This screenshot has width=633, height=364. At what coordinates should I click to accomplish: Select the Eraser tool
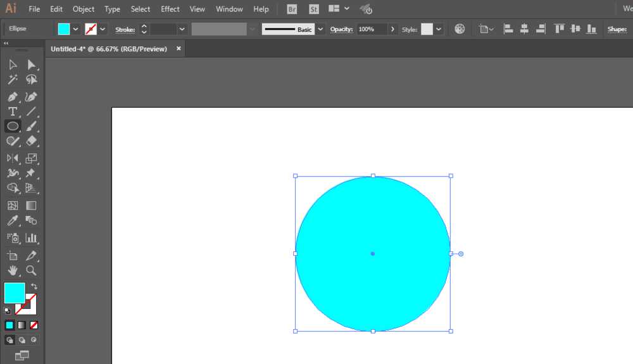coord(31,141)
